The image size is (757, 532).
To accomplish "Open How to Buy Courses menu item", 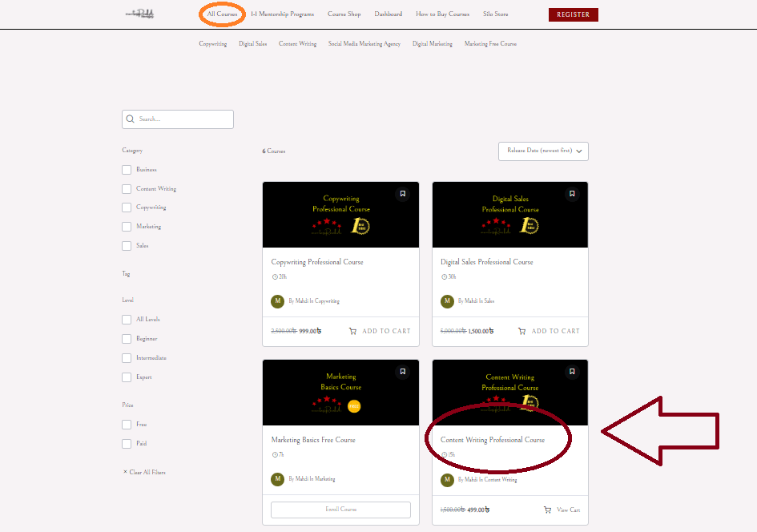I will (x=443, y=14).
